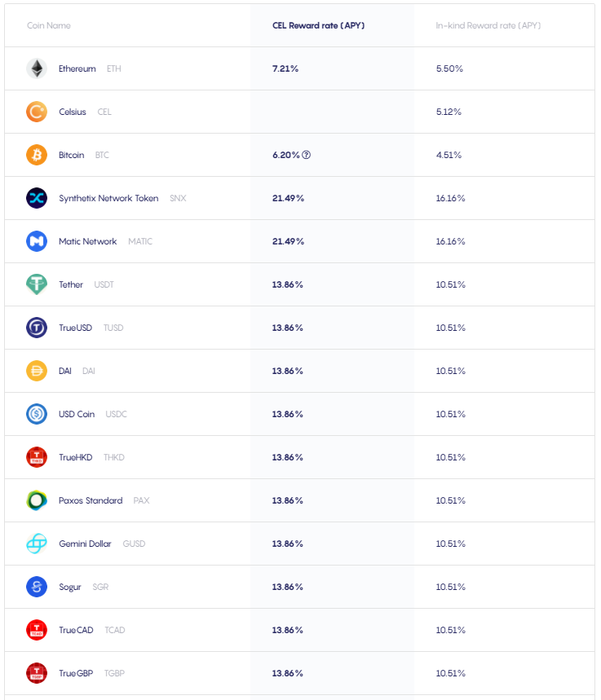Select the In-kind Reward rate (APY) column header
This screenshot has height=700, width=601.
pyautogui.click(x=488, y=25)
